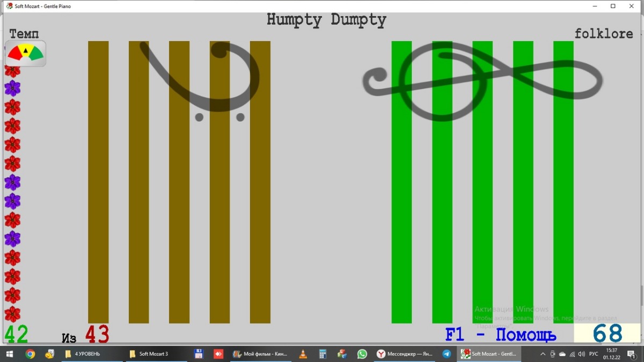Click the folklore author label
644x362 pixels.
[x=604, y=33]
